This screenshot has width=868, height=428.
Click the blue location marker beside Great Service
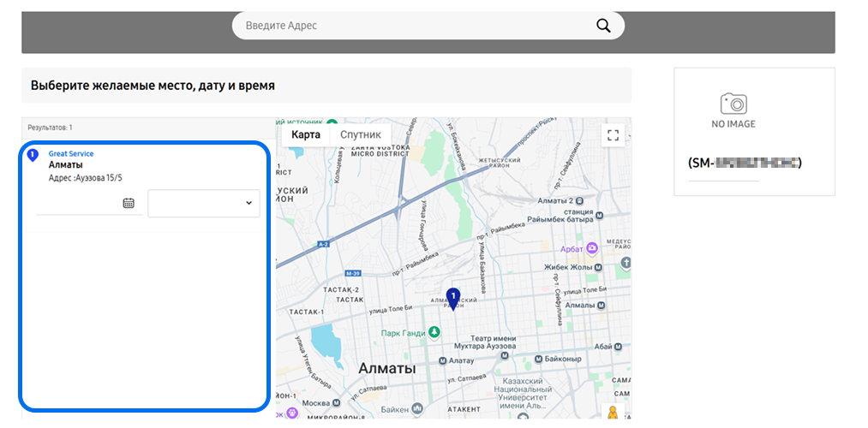[33, 156]
